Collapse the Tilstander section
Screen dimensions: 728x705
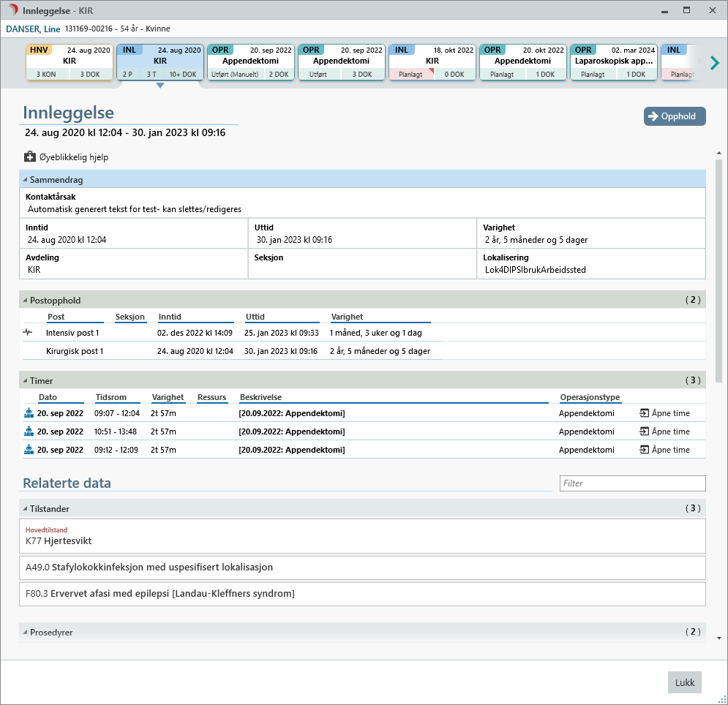25,509
